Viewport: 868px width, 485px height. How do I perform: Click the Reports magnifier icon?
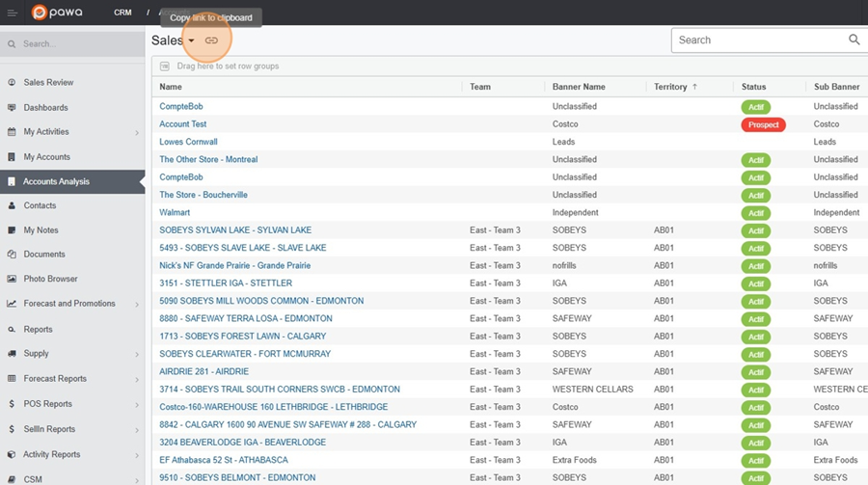tap(12, 330)
